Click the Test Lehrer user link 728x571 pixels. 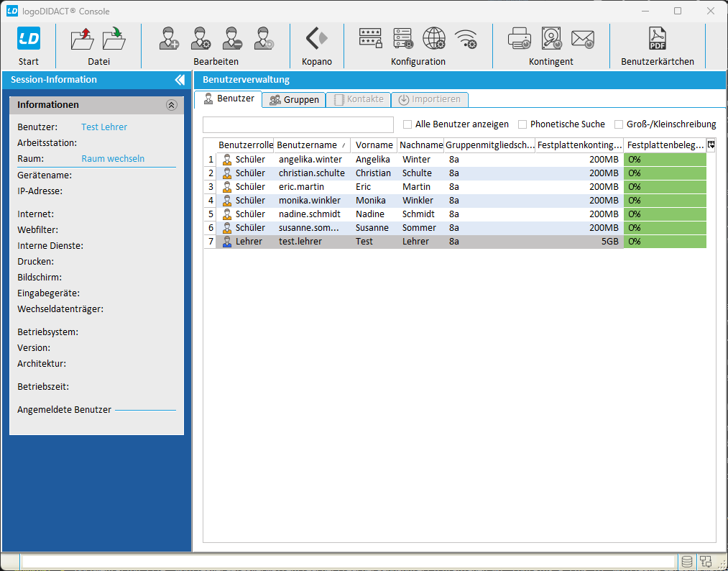104,127
